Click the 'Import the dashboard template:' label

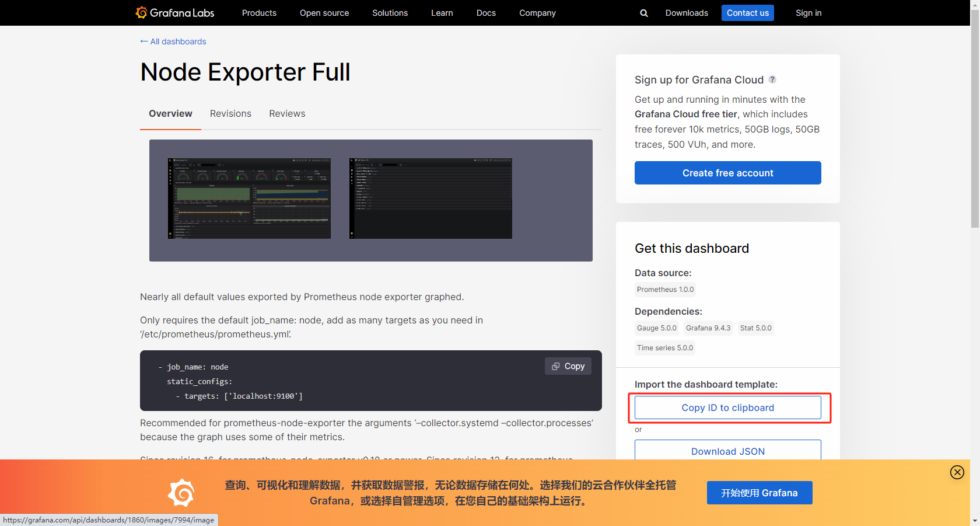pos(706,384)
